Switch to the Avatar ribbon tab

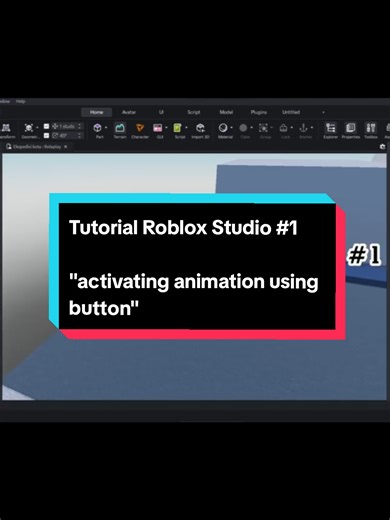(x=129, y=112)
